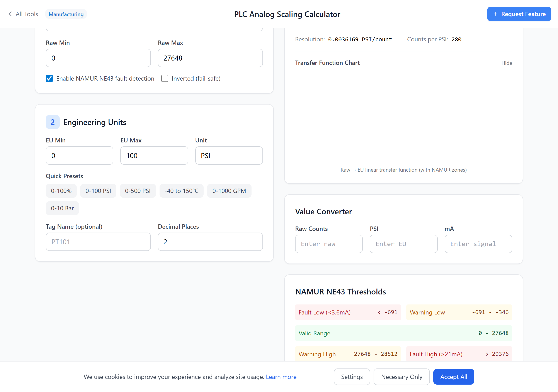
Task: Disable NAMUR NE43 fault detection checkbox
Action: [49, 78]
